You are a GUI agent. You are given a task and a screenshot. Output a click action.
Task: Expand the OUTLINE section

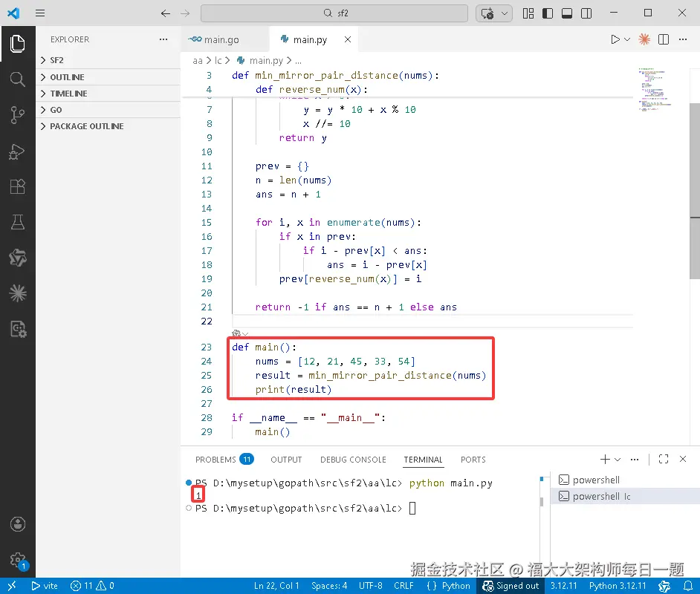(x=108, y=77)
